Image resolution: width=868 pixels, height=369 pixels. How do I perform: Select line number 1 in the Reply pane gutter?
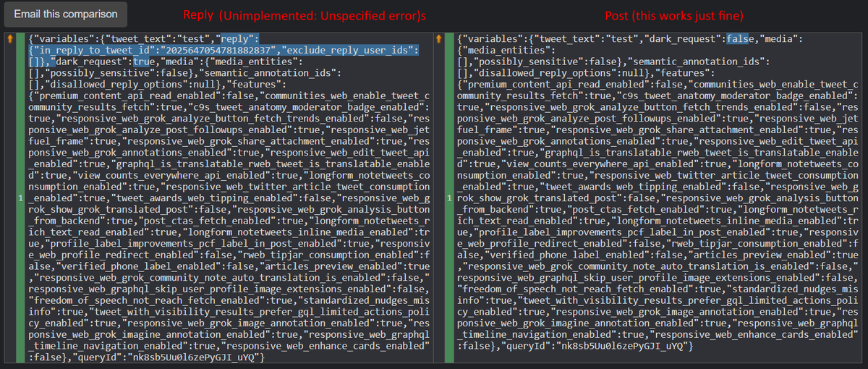pos(21,198)
